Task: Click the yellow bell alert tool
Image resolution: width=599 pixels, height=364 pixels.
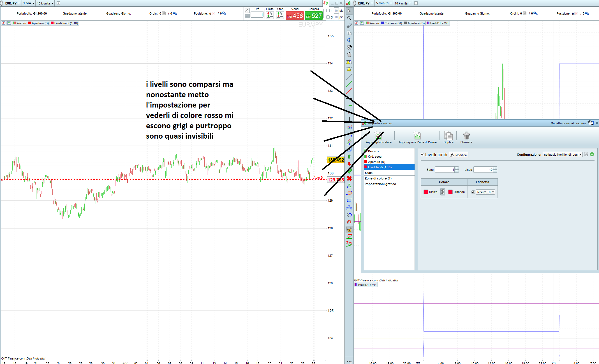Action: coord(349,69)
